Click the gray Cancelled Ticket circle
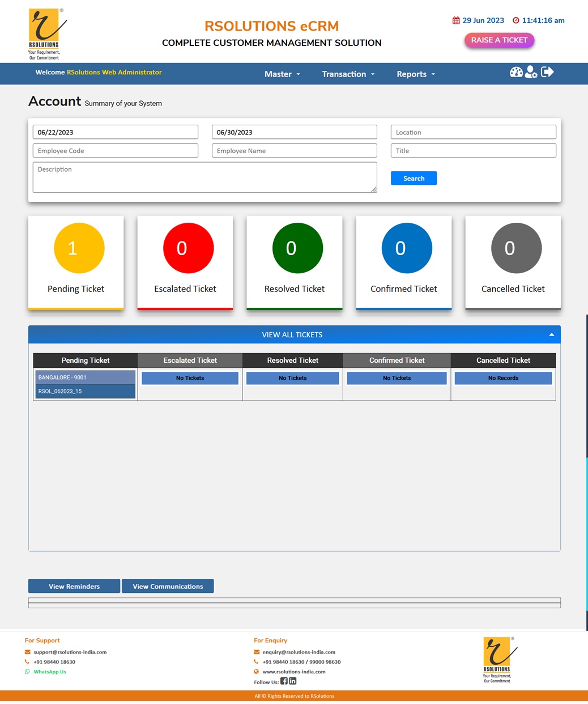This screenshot has width=588, height=704. [x=516, y=248]
